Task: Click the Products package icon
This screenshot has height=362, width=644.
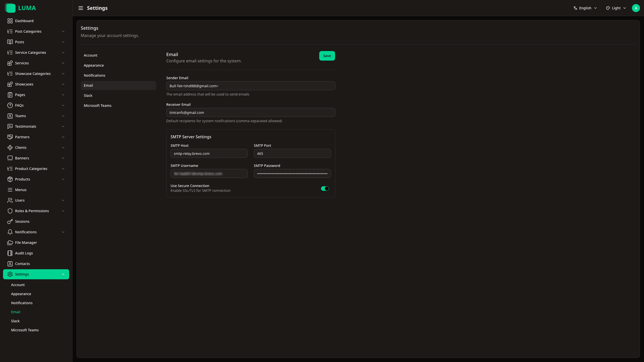Action: [10, 179]
